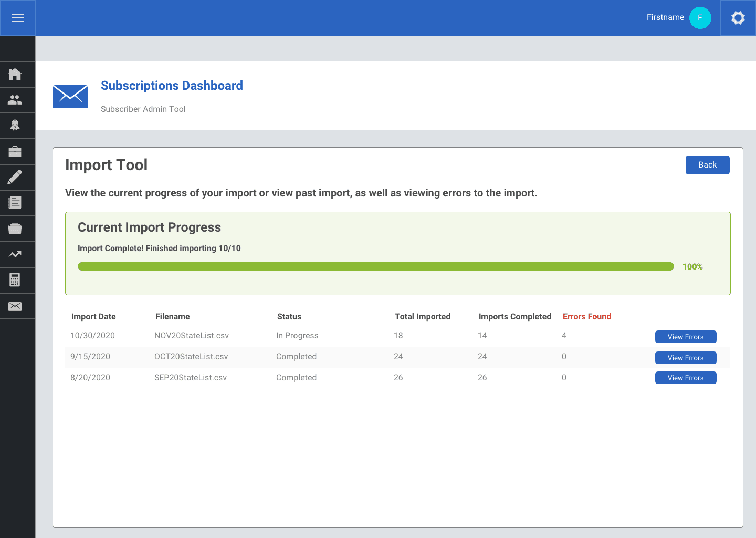Select the 8/20/2020 import date

[x=90, y=378]
